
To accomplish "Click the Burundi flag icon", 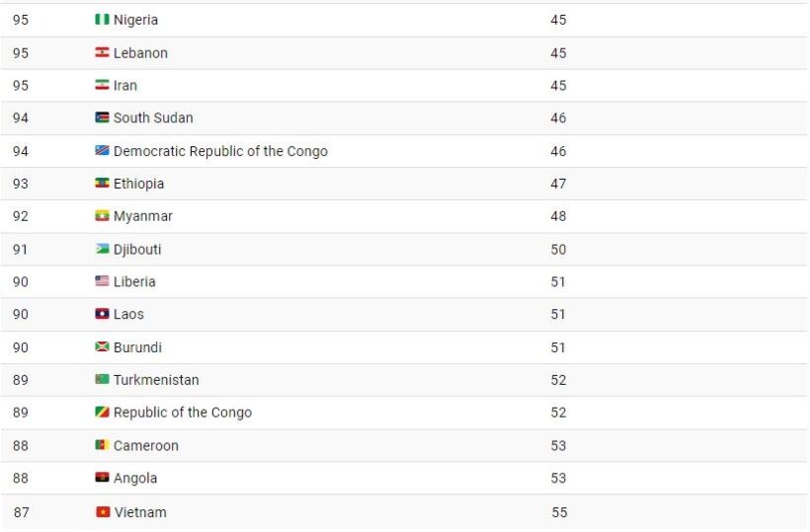I will 102,347.
